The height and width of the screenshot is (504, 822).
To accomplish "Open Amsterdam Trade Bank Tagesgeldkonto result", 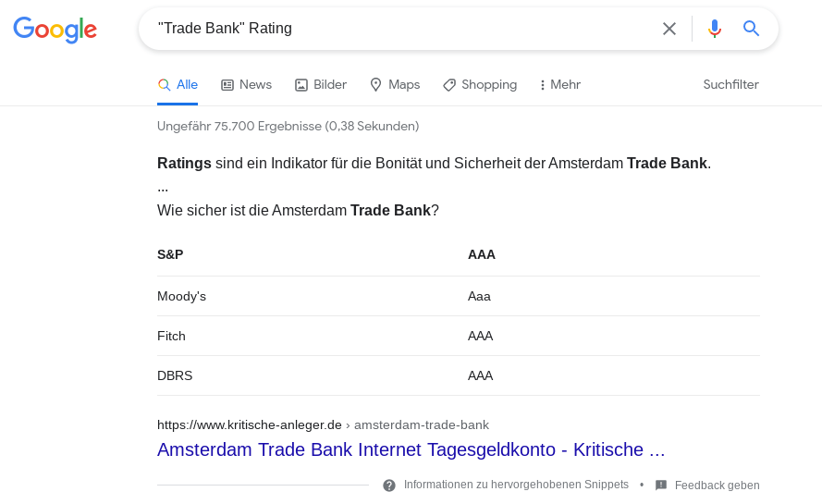I will 411,449.
